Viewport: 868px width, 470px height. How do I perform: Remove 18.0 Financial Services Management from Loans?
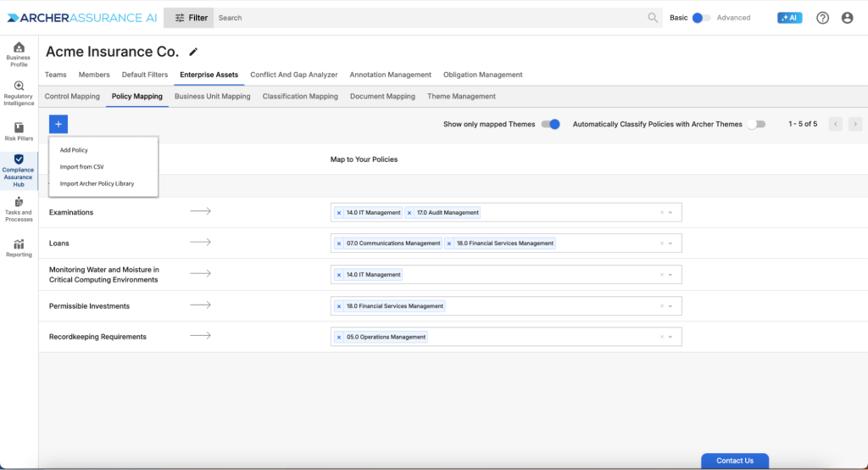[x=449, y=243]
